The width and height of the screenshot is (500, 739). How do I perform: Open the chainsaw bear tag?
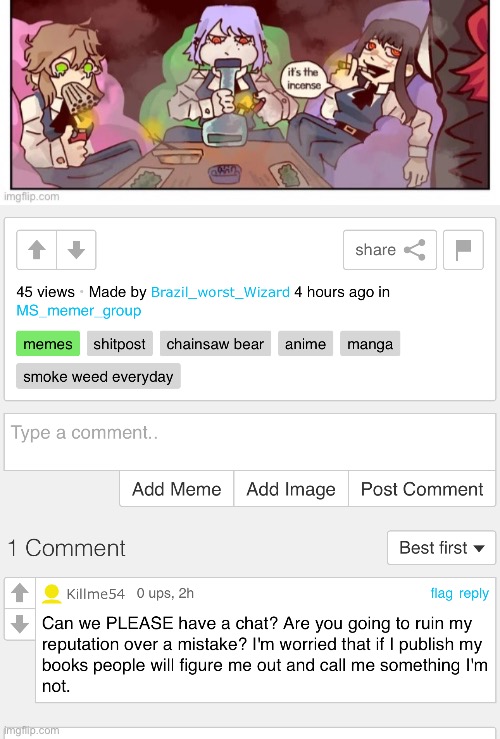tap(215, 344)
